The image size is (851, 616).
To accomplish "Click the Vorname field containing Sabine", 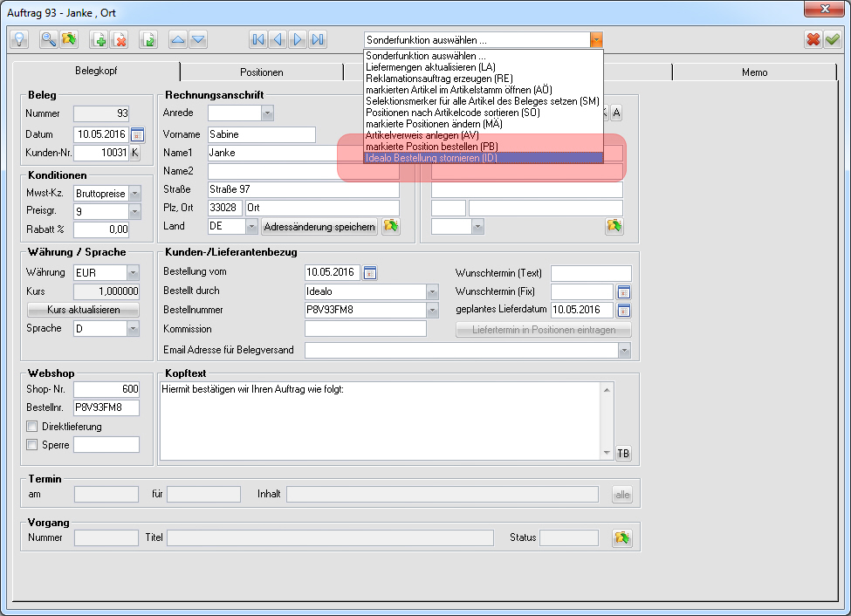I will click(x=262, y=134).
